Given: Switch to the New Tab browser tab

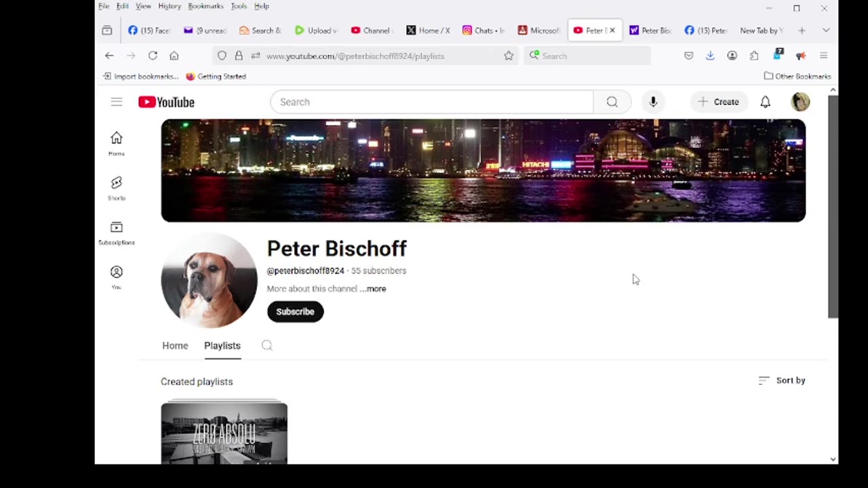Looking at the screenshot, I should (761, 30).
